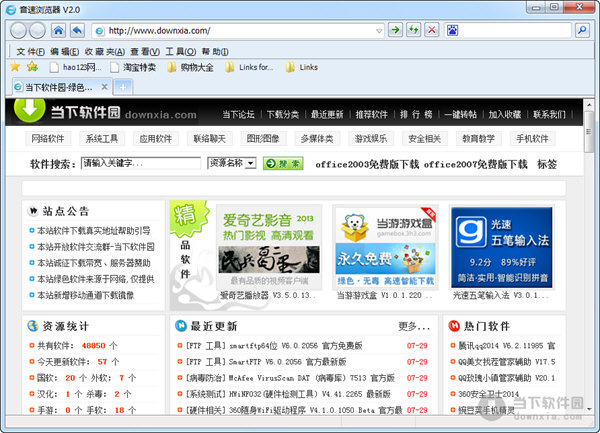600x433 pixels.
Task: Click the Baidu paw search engine icon
Action: [x=452, y=30]
